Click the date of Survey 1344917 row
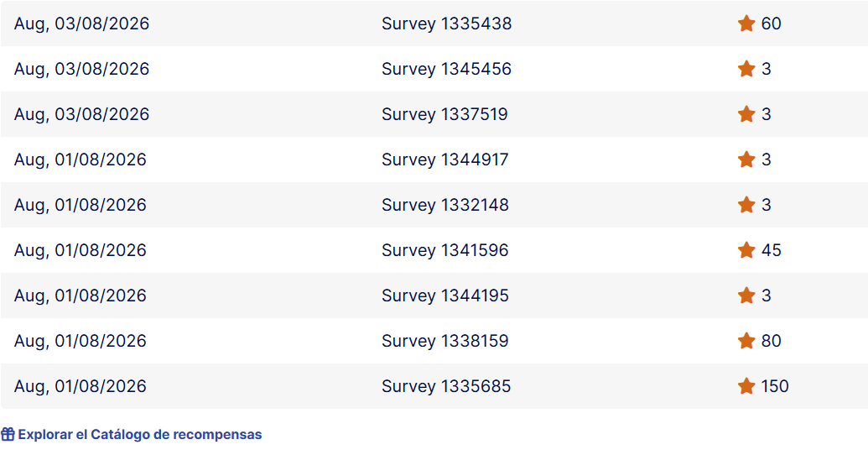 click(x=81, y=160)
